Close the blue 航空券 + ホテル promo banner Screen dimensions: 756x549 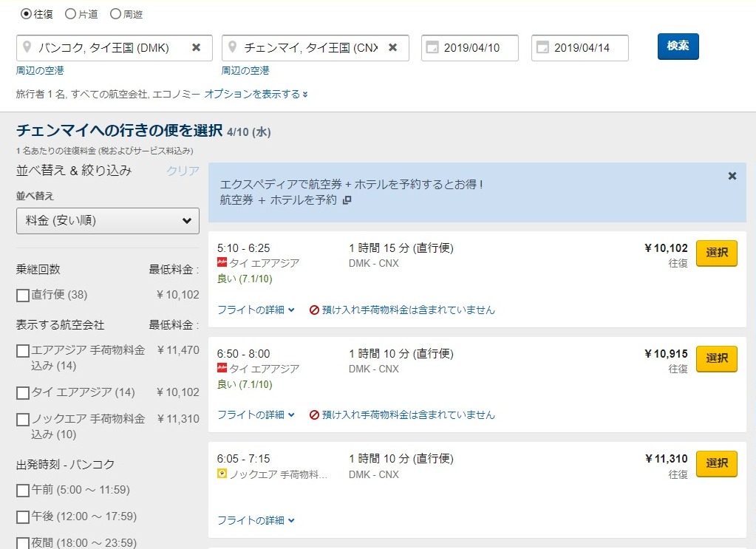pos(732,176)
